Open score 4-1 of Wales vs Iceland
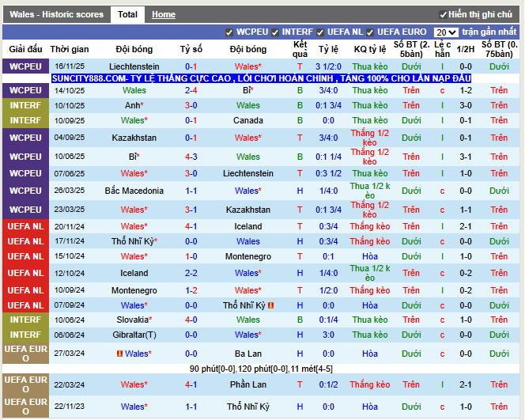The width and height of the screenshot is (525, 420). [191, 226]
